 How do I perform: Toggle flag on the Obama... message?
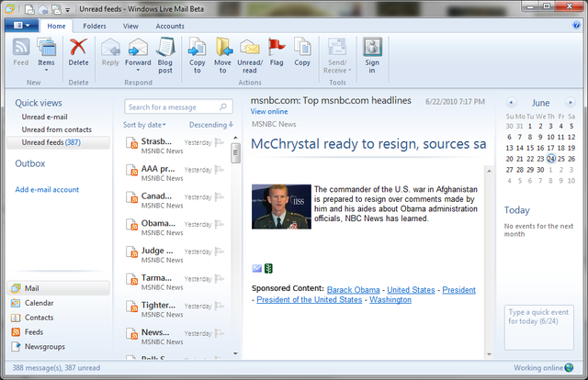(x=220, y=224)
